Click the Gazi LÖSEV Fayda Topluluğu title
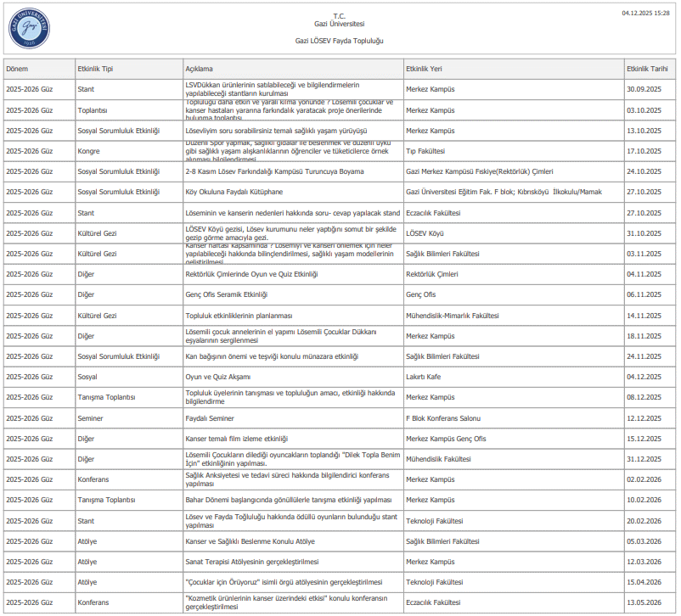 tap(340, 40)
